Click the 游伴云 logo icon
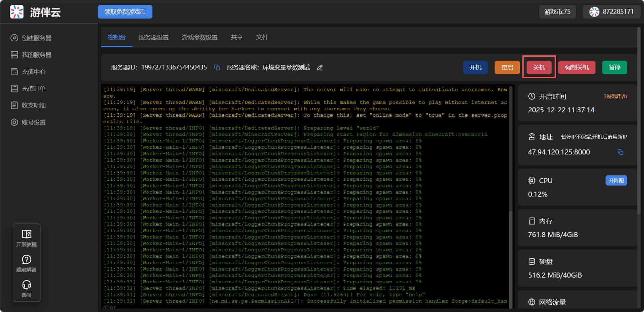 click(x=17, y=12)
